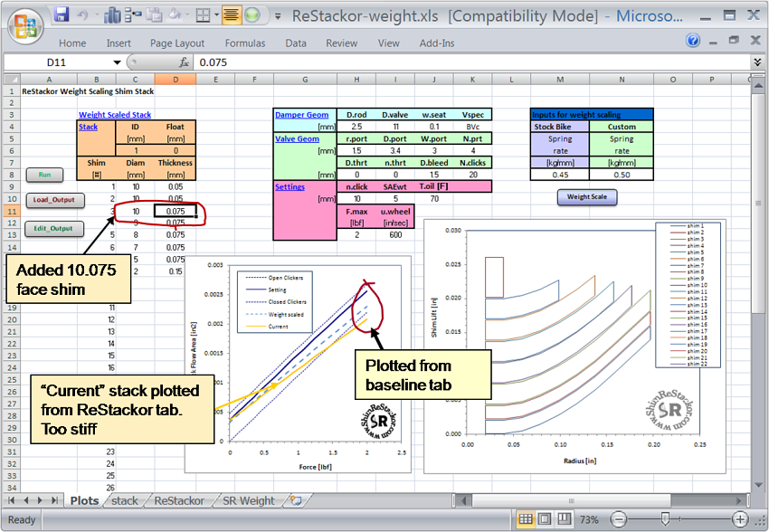
Task: Open the Fill Color dropdown arrow
Action: click(187, 15)
